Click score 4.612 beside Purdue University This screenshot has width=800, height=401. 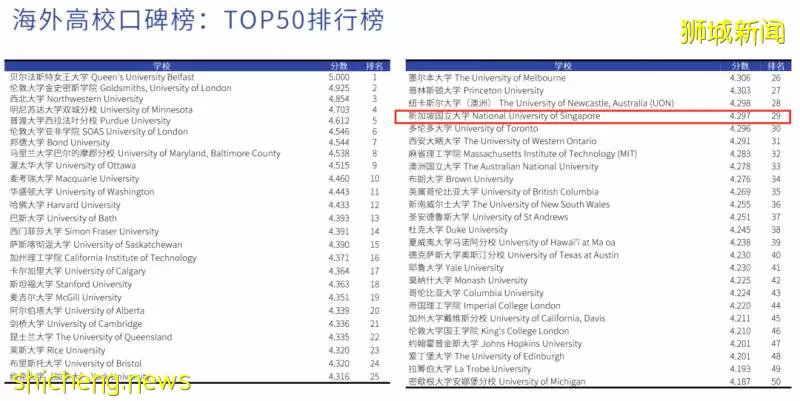(x=339, y=121)
